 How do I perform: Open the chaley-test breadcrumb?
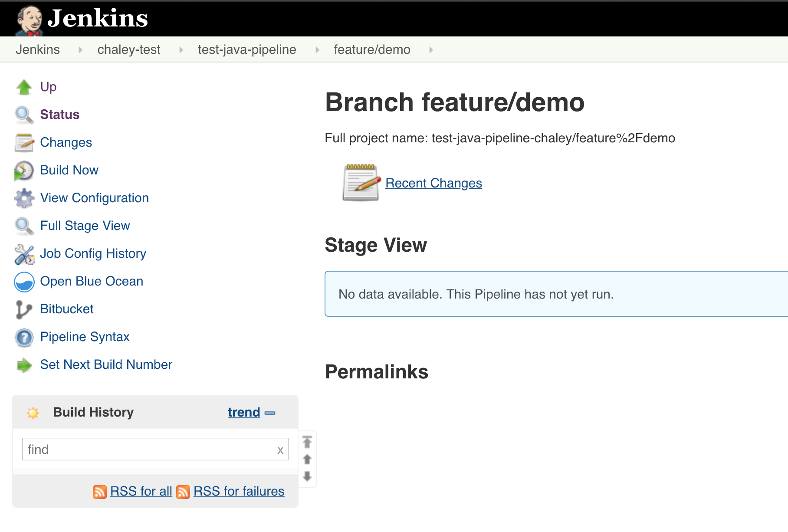(129, 49)
